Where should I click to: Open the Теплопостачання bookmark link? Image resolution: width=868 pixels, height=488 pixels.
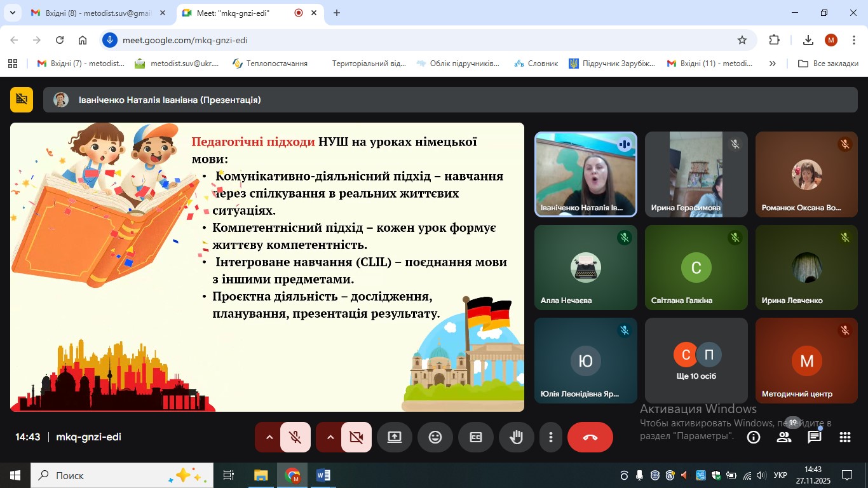270,64
